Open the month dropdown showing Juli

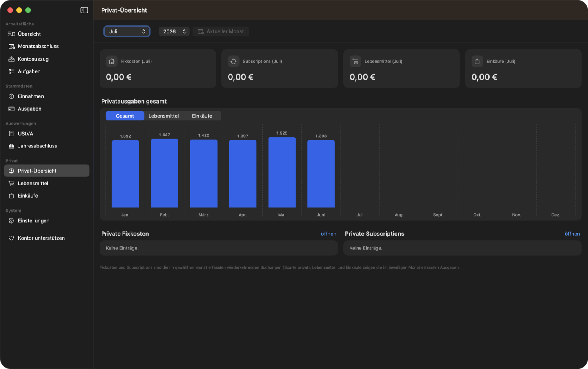[x=127, y=31]
